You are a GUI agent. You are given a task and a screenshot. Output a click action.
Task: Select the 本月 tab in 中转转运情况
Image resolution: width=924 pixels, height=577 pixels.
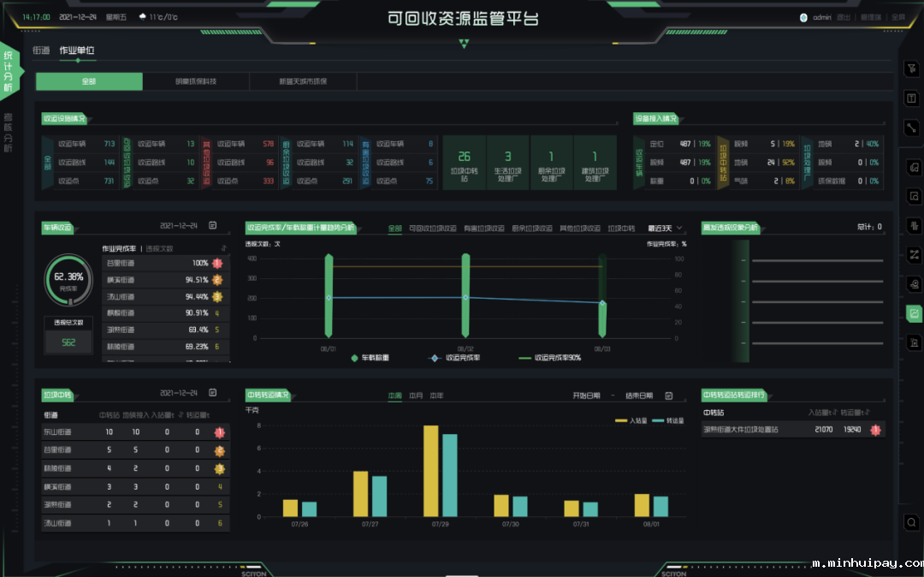pyautogui.click(x=416, y=396)
